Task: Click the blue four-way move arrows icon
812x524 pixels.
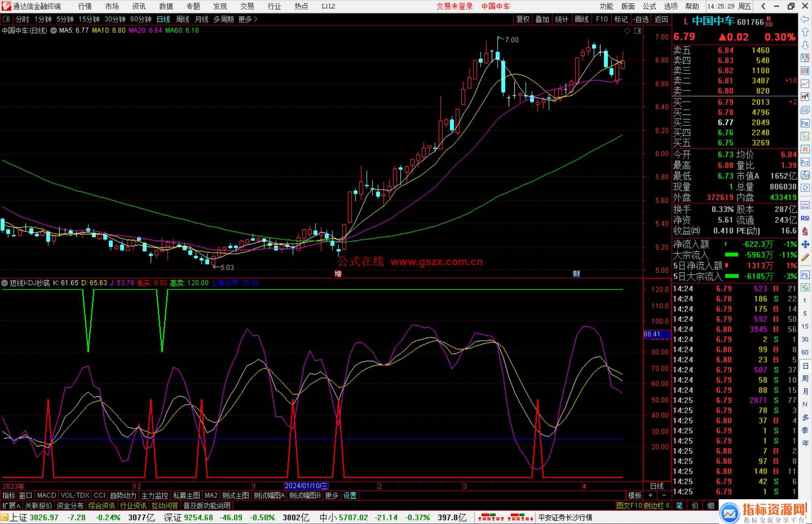Action: tap(805, 245)
